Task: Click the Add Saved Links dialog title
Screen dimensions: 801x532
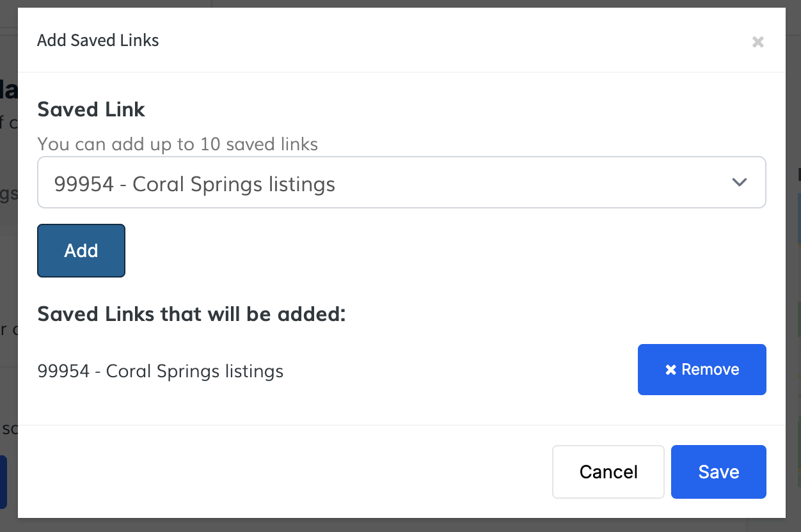Action: pyautogui.click(x=98, y=40)
